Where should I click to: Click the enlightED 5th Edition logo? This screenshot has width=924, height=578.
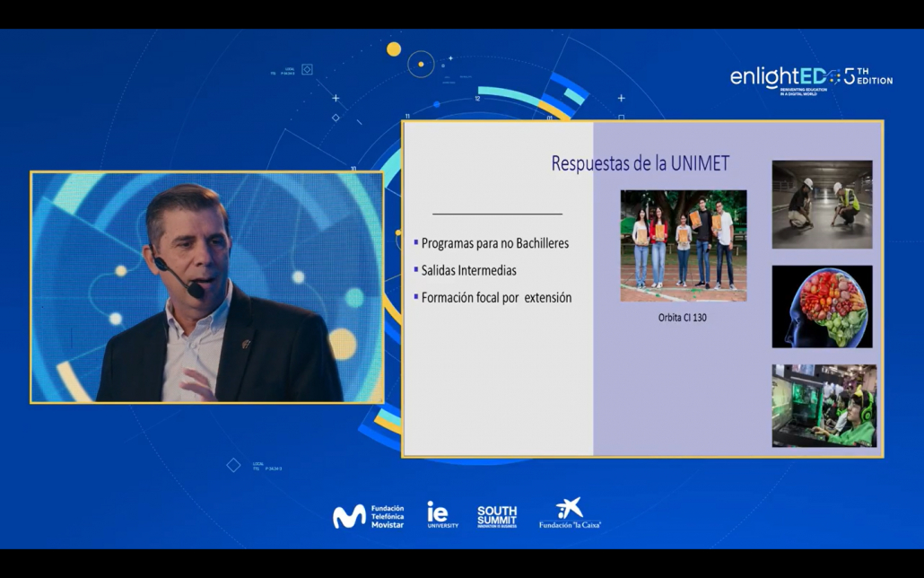[812, 80]
